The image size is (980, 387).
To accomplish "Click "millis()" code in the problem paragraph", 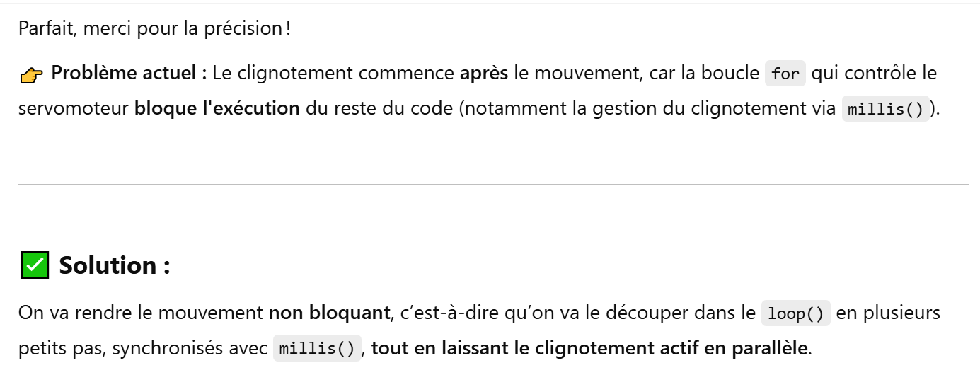I will click(885, 110).
